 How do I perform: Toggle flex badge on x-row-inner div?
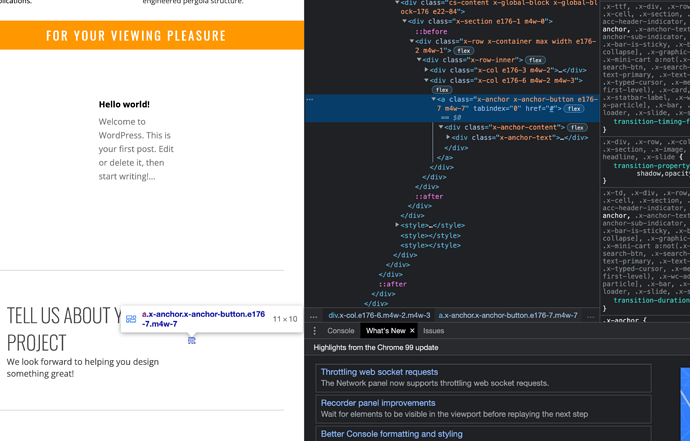(x=535, y=60)
